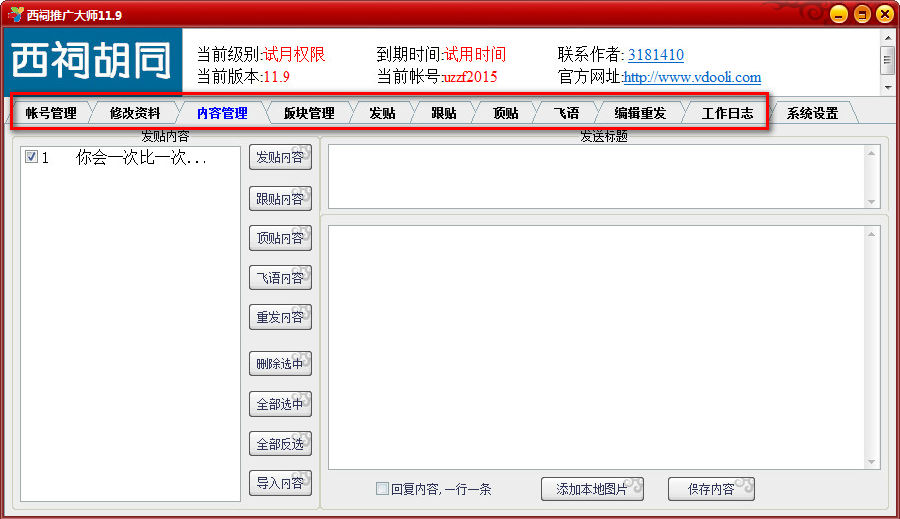Click the 跟贴内容 button
This screenshot has height=519, width=900.
pyautogui.click(x=280, y=199)
